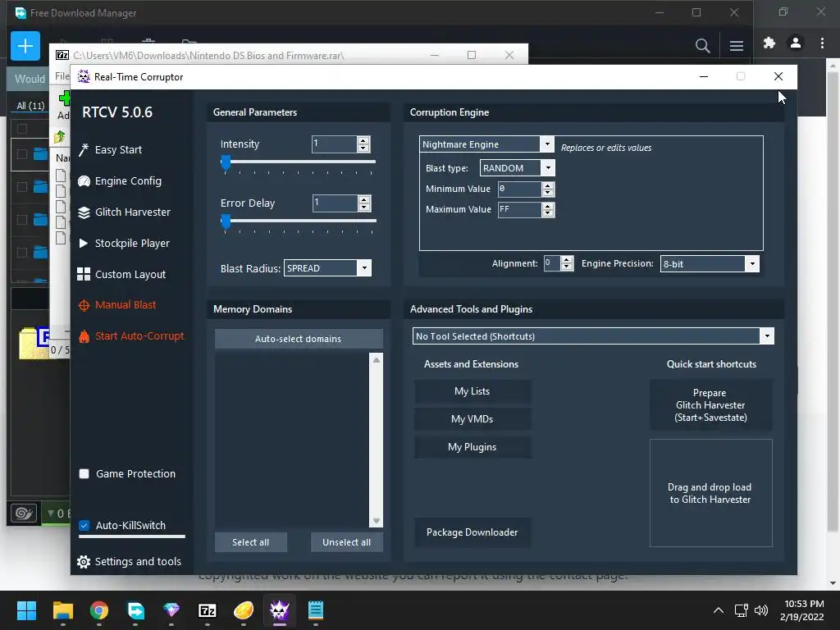Show hidden tray icons chevron

pos(719,610)
